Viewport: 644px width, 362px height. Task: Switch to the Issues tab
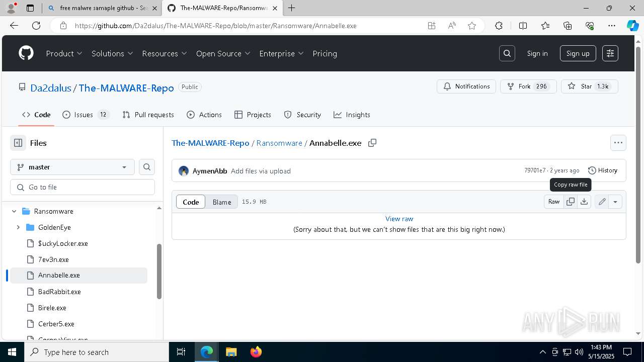(x=86, y=115)
